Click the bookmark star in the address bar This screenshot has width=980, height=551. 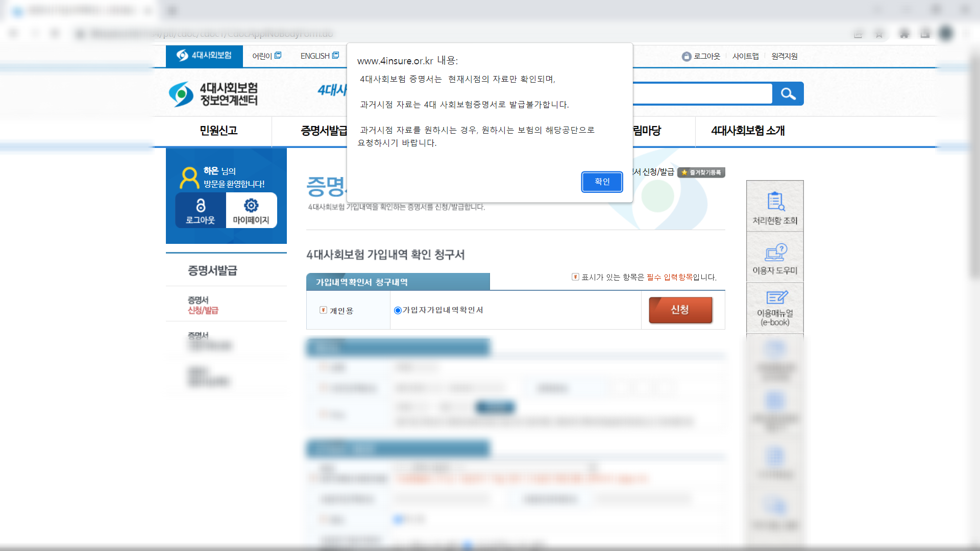[879, 33]
